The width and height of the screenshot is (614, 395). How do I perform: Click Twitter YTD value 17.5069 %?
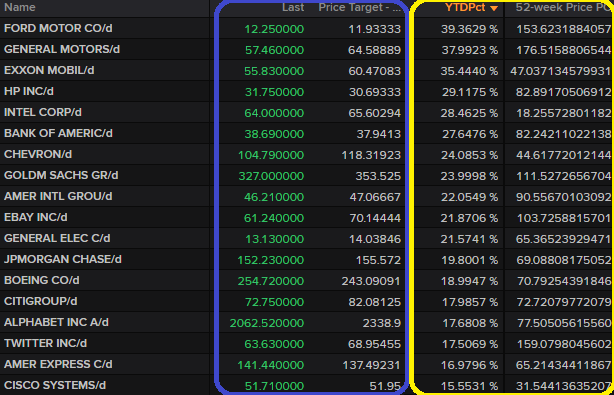click(470, 344)
